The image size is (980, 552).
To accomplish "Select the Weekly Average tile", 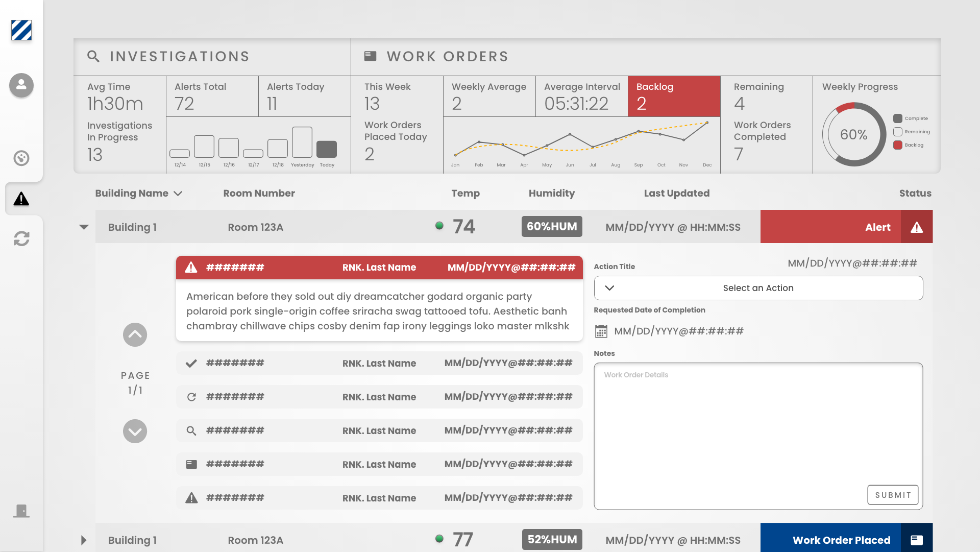I will tap(489, 97).
